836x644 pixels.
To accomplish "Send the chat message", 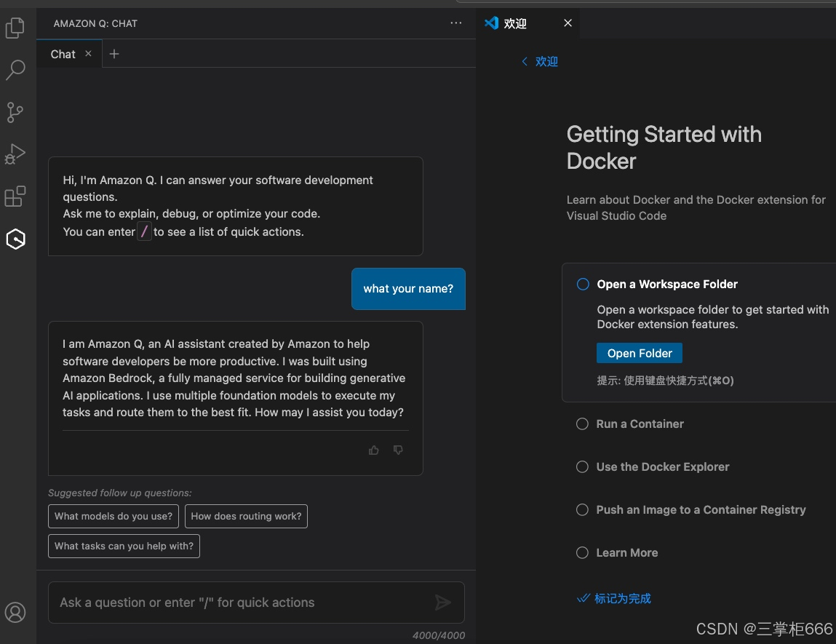I will click(x=442, y=603).
